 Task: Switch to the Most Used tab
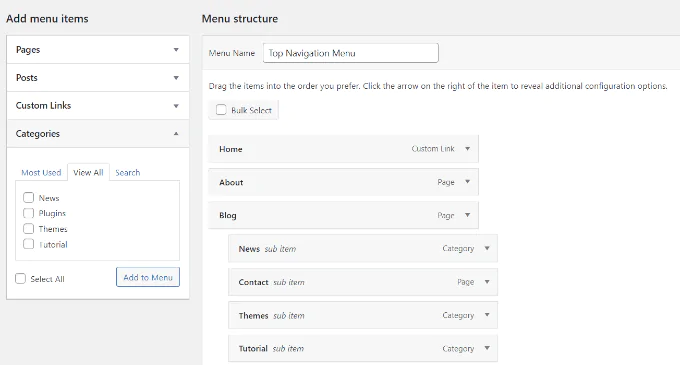coord(41,173)
